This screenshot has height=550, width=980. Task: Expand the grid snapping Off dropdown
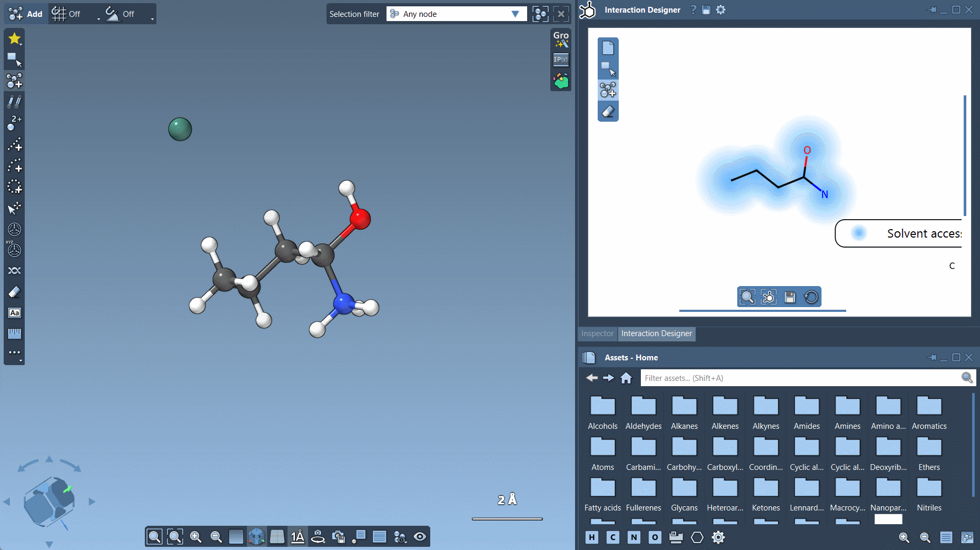click(x=98, y=19)
